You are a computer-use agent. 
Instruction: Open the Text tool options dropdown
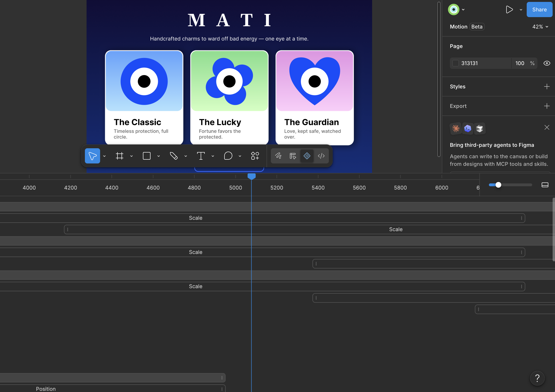213,156
